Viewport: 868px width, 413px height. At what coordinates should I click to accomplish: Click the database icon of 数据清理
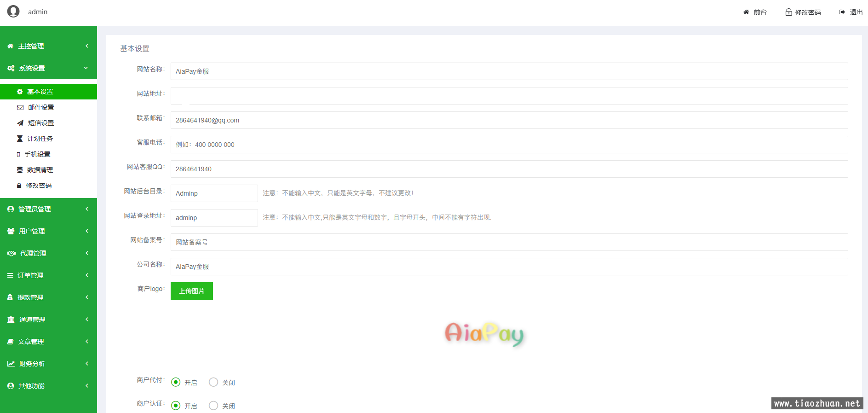[x=20, y=170]
